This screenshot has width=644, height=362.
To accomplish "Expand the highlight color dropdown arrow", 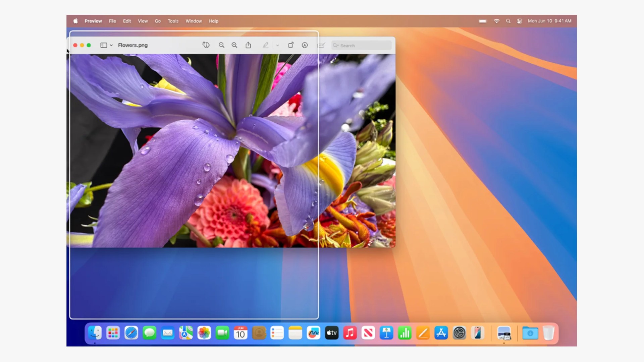I will click(277, 45).
